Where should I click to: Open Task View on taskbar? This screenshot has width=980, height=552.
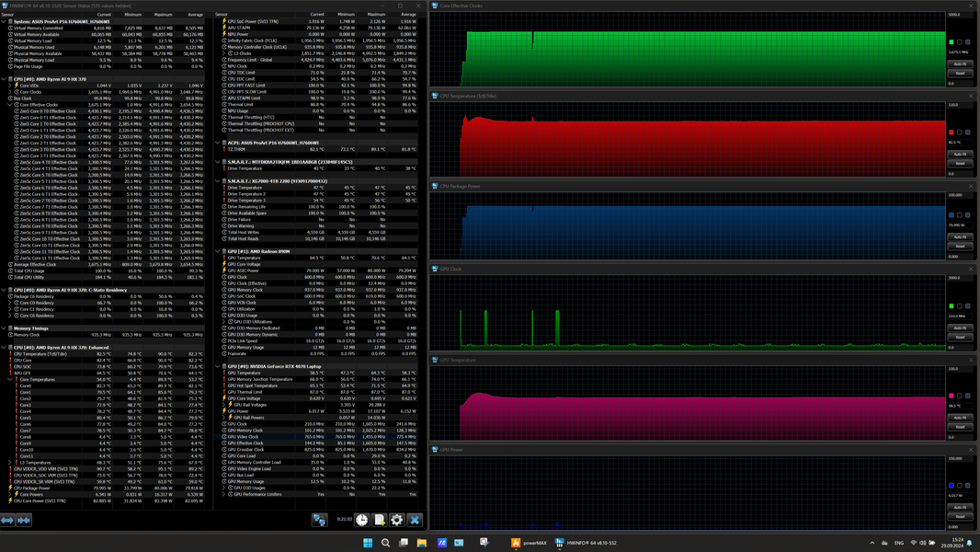point(404,543)
